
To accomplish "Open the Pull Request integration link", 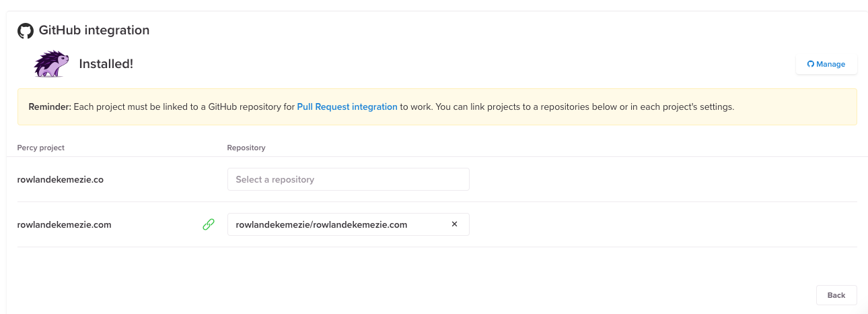I will (x=347, y=106).
